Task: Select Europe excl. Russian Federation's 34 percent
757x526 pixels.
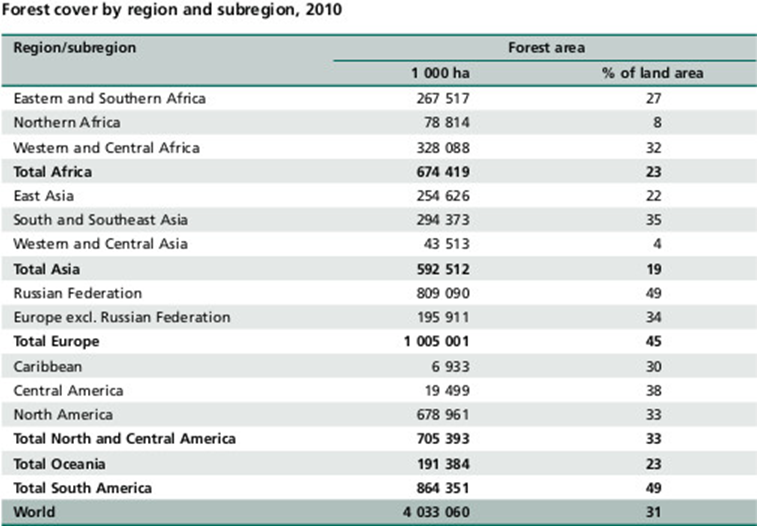Action: point(653,318)
